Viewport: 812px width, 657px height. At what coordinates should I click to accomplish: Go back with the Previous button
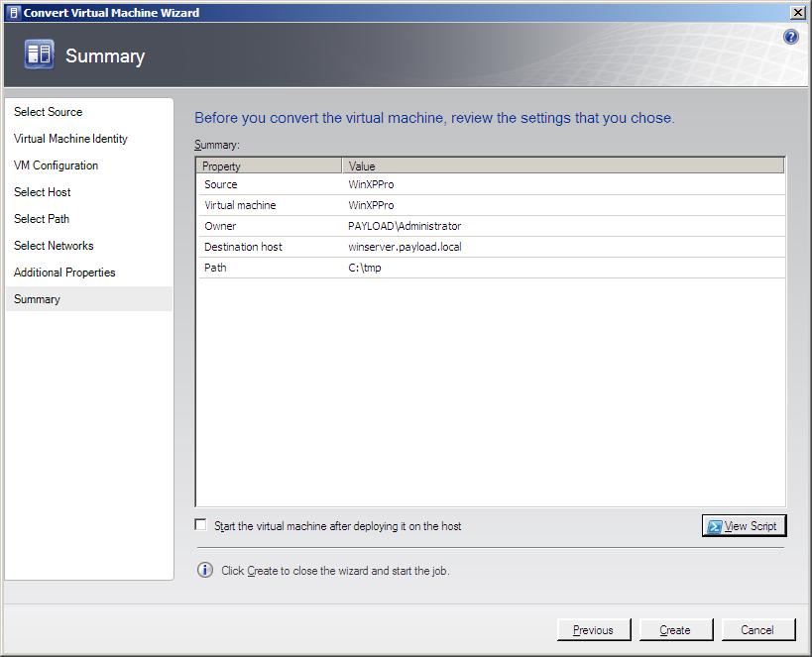point(593,629)
